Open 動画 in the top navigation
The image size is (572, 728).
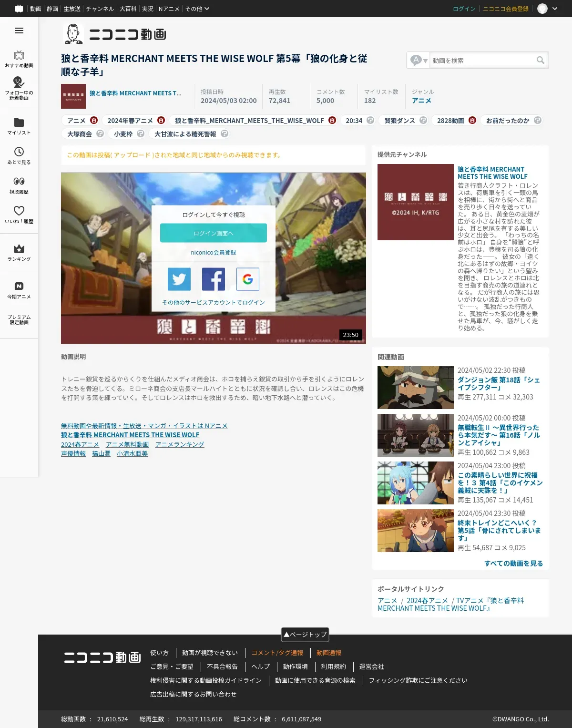36,9
